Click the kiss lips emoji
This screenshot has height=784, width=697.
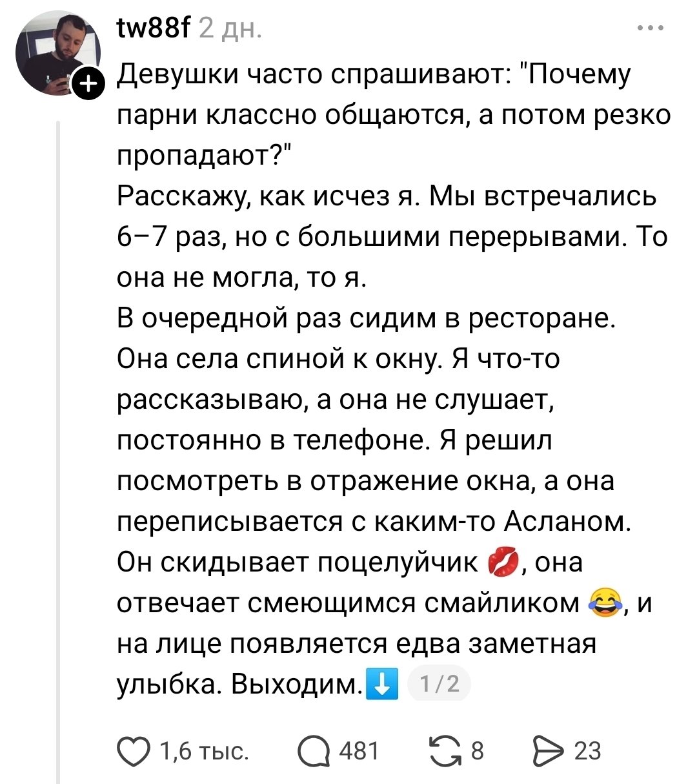[503, 562]
